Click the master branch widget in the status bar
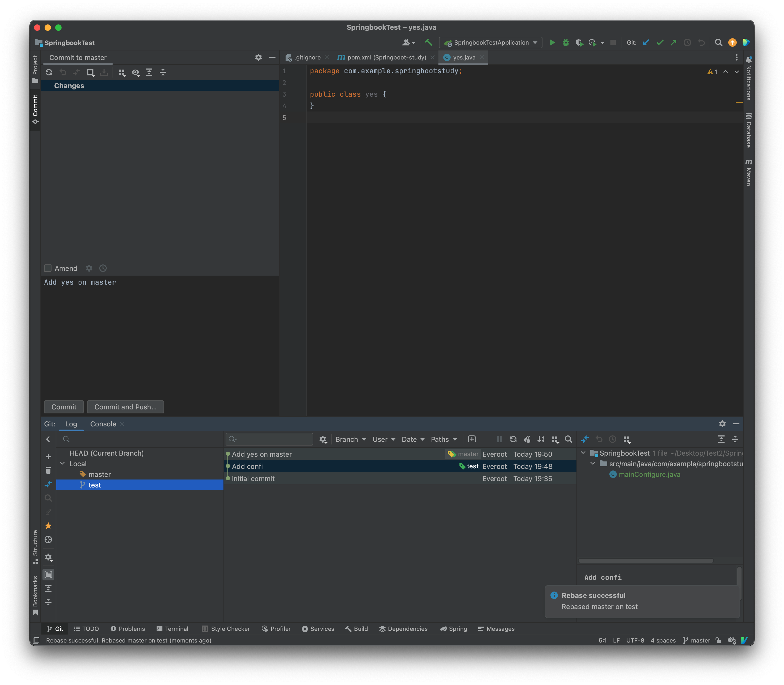The height and width of the screenshot is (685, 784). [696, 640]
